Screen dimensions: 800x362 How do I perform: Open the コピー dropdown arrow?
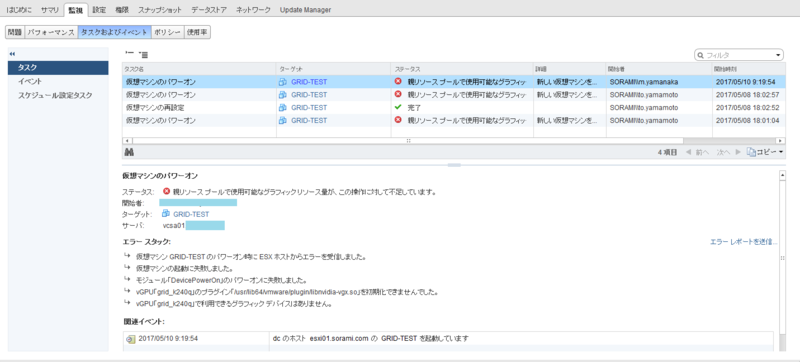click(781, 152)
